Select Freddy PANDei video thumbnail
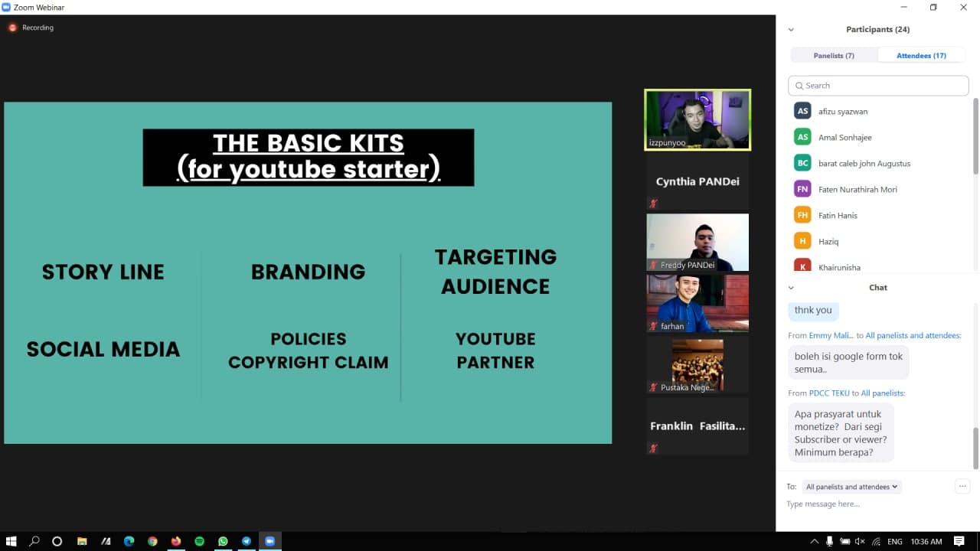The height and width of the screenshot is (551, 980). 697,242
